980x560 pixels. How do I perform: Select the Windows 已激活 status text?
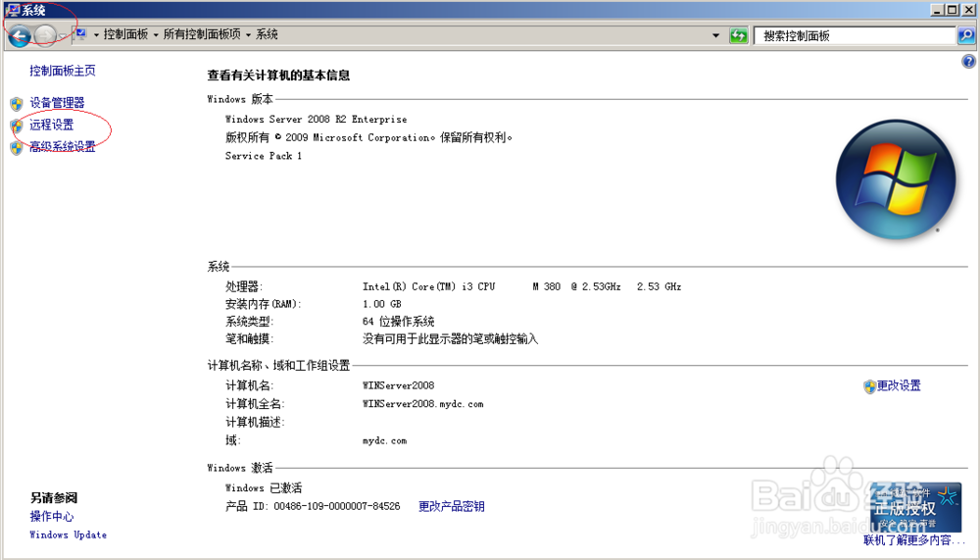[264, 487]
